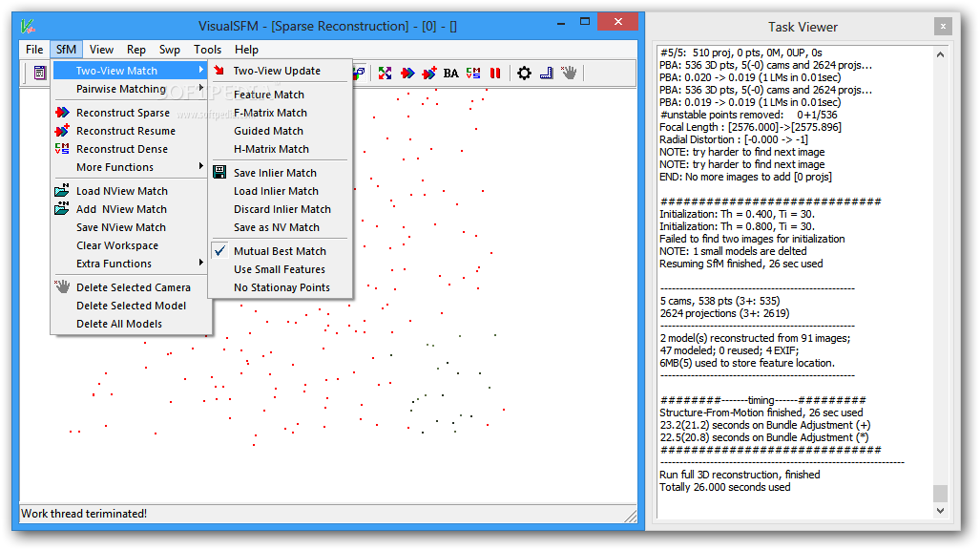This screenshot has width=980, height=550.
Task: Open the Swp menu
Action: click(169, 50)
